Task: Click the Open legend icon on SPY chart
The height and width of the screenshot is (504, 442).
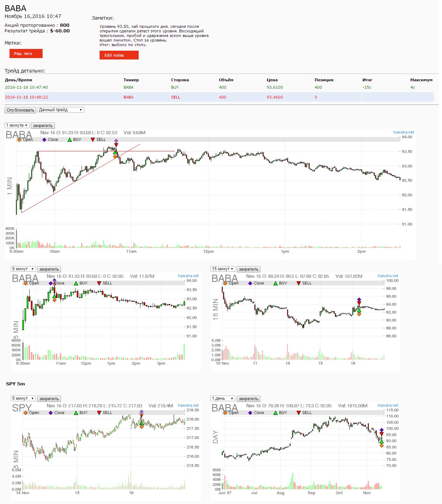Action: pos(26,413)
